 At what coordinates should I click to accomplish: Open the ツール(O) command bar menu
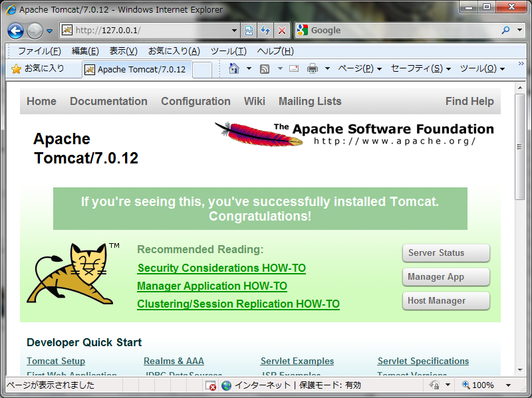pyautogui.click(x=482, y=68)
